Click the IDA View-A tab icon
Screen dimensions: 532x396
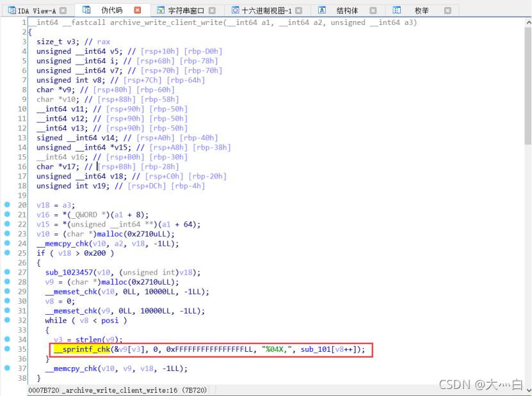[x=12, y=10]
